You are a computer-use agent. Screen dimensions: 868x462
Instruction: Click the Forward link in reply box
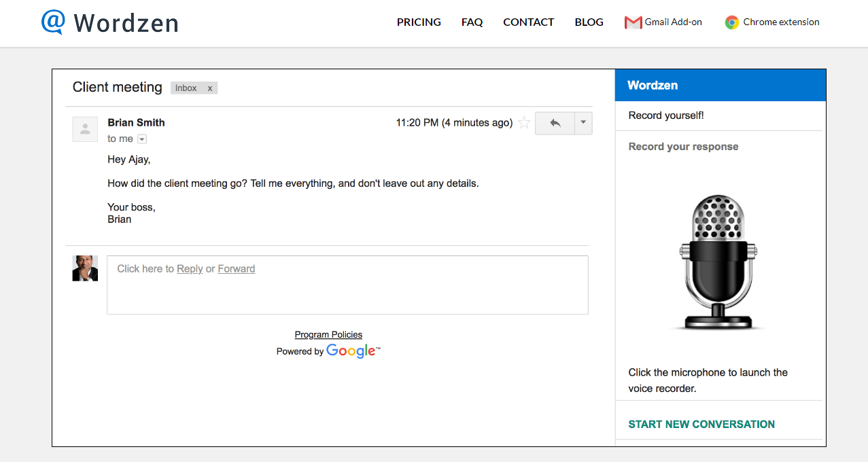click(x=237, y=269)
